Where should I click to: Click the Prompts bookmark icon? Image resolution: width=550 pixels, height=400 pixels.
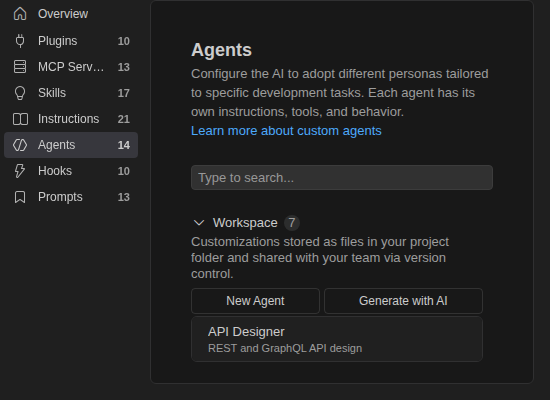pos(20,197)
